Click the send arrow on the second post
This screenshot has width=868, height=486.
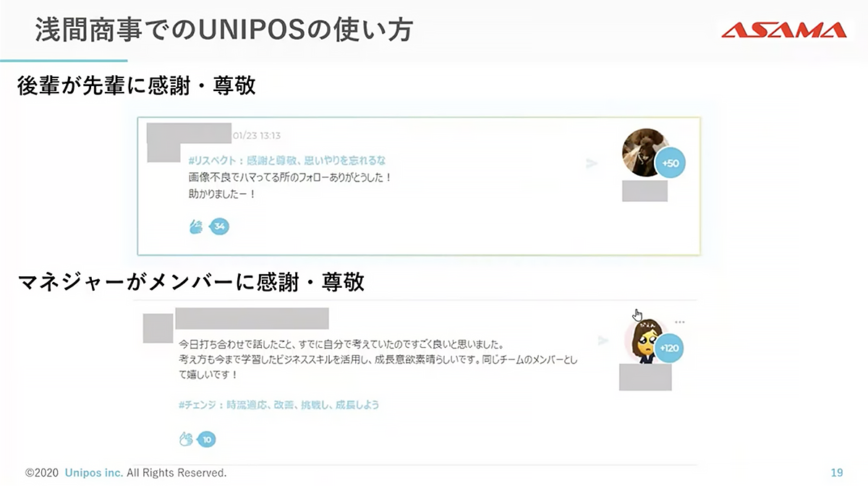pyautogui.click(x=603, y=340)
